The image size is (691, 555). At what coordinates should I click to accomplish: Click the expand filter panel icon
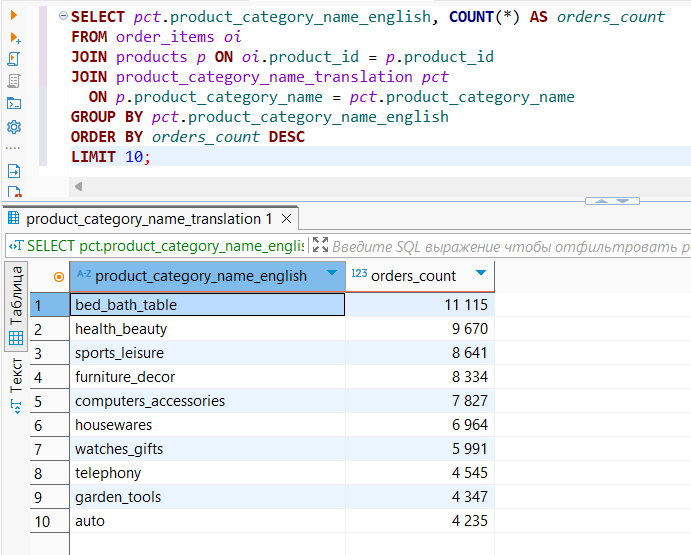(320, 245)
